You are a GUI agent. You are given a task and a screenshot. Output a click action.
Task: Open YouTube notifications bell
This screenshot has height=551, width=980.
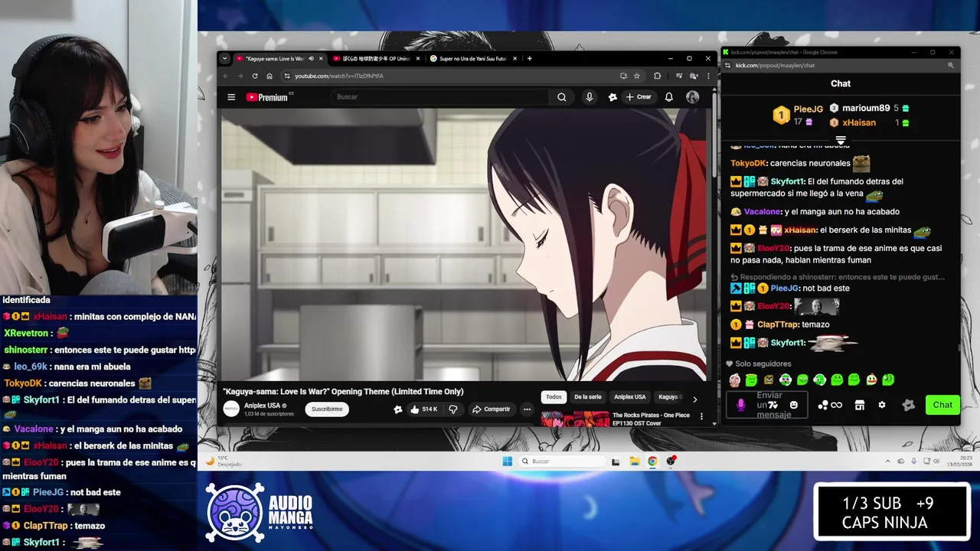click(668, 97)
